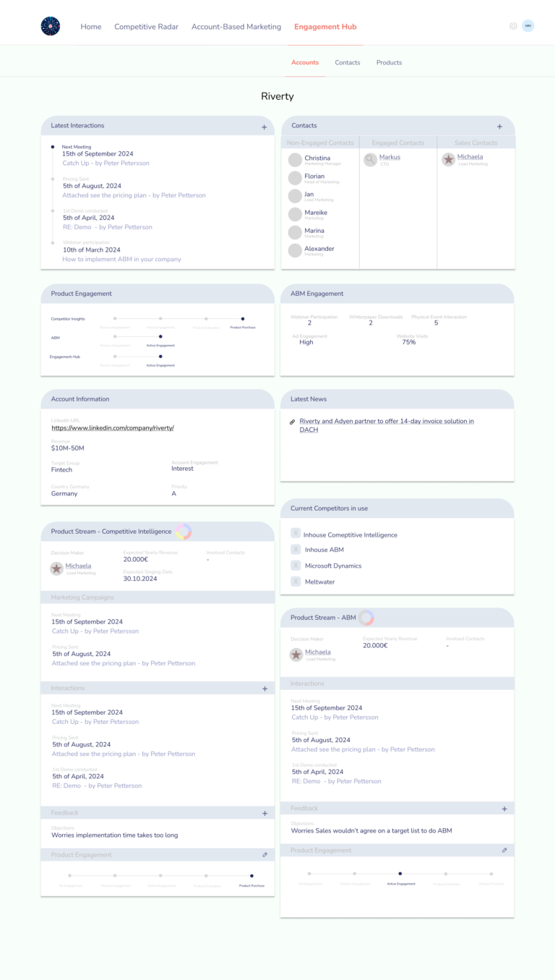Add feedback in the Competitive Intelligence stream
Image resolution: width=555 pixels, height=980 pixels.
point(264,813)
